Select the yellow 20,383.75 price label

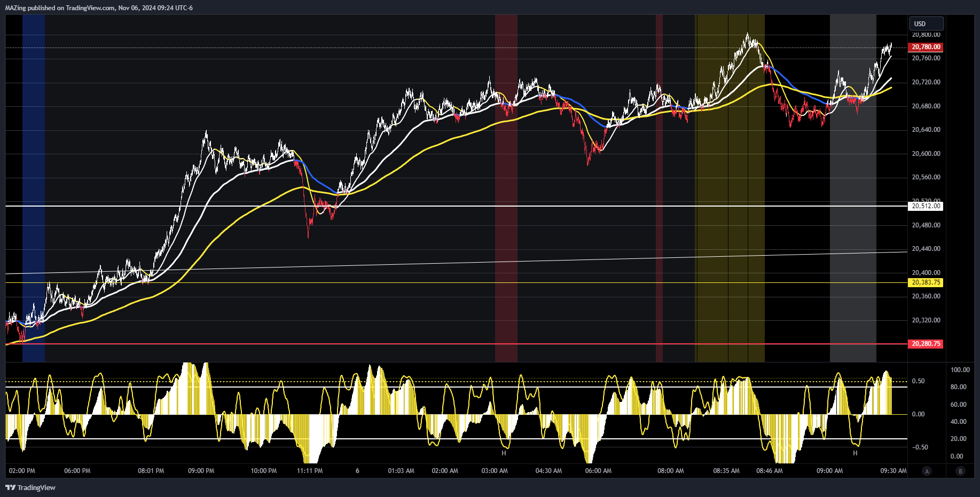926,282
